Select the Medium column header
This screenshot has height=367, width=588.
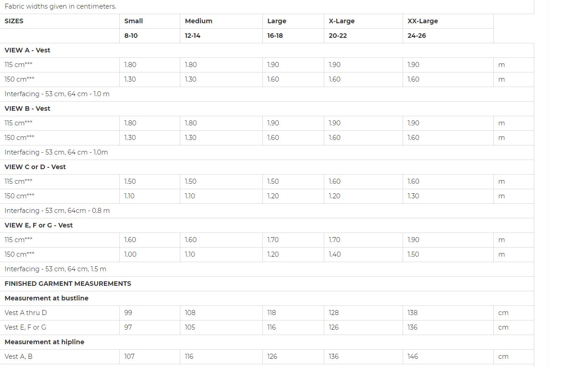(199, 21)
